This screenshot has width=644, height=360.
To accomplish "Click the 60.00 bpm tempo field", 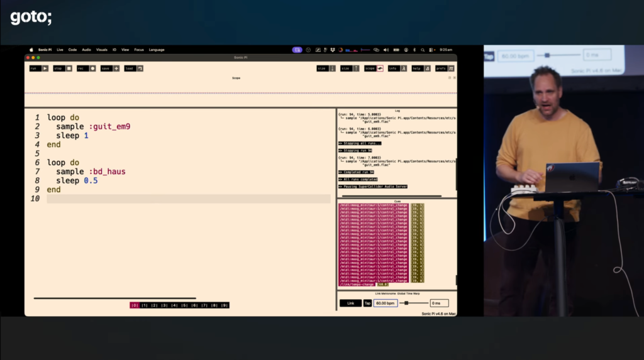I will click(x=386, y=303).
